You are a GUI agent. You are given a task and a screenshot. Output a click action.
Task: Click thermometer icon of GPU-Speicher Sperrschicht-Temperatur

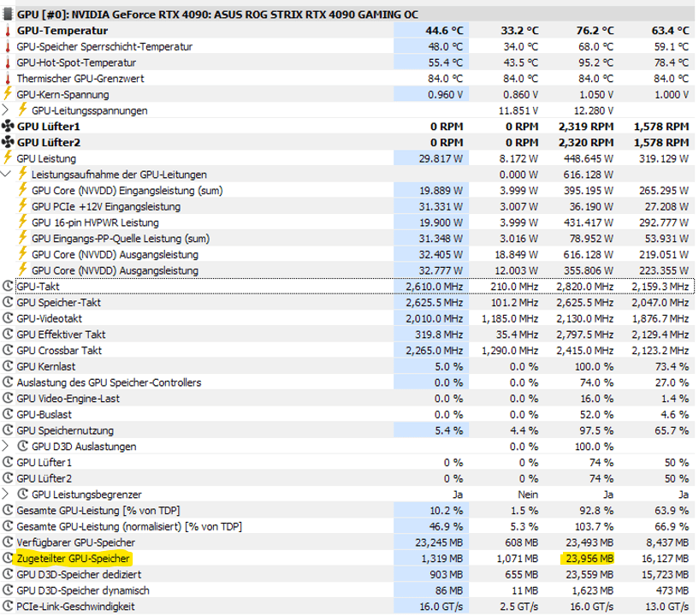8,47
